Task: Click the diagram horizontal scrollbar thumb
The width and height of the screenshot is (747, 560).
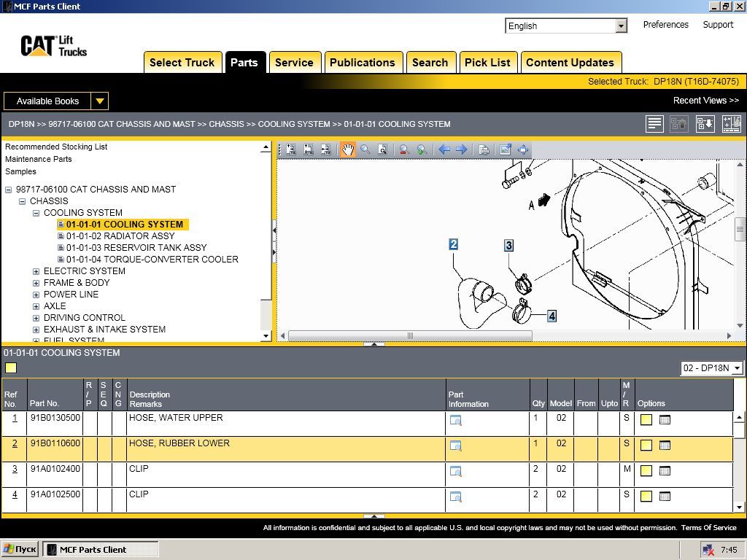Action: point(410,335)
